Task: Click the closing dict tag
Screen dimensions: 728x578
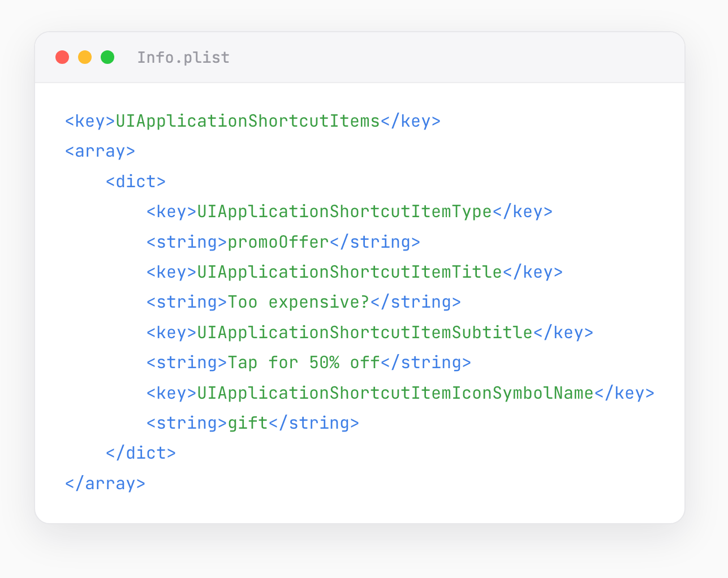Action: (x=141, y=453)
